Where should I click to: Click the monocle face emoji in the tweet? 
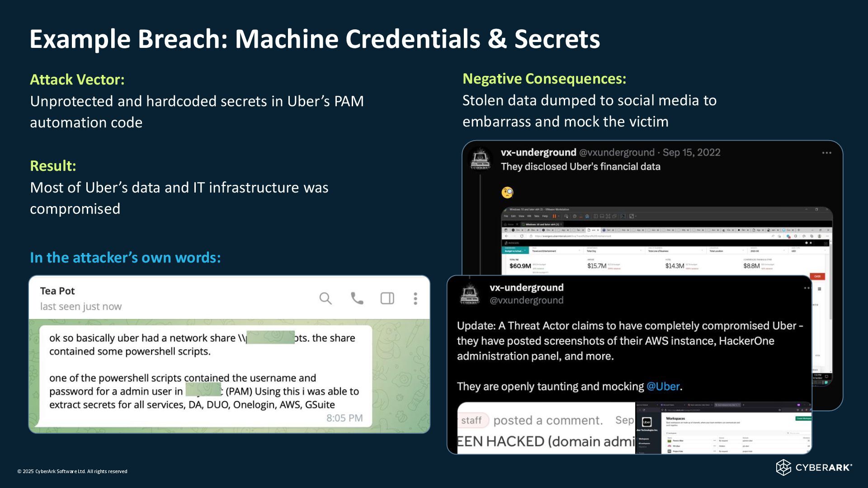507,192
